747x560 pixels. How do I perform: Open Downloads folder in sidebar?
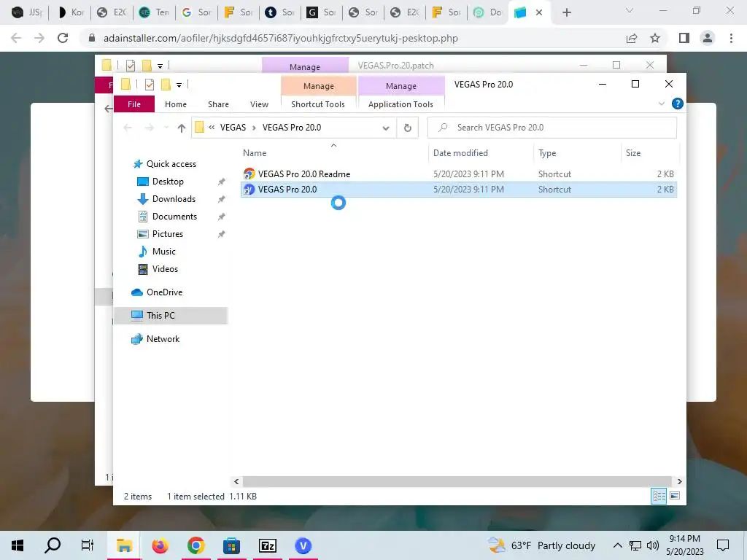point(174,199)
